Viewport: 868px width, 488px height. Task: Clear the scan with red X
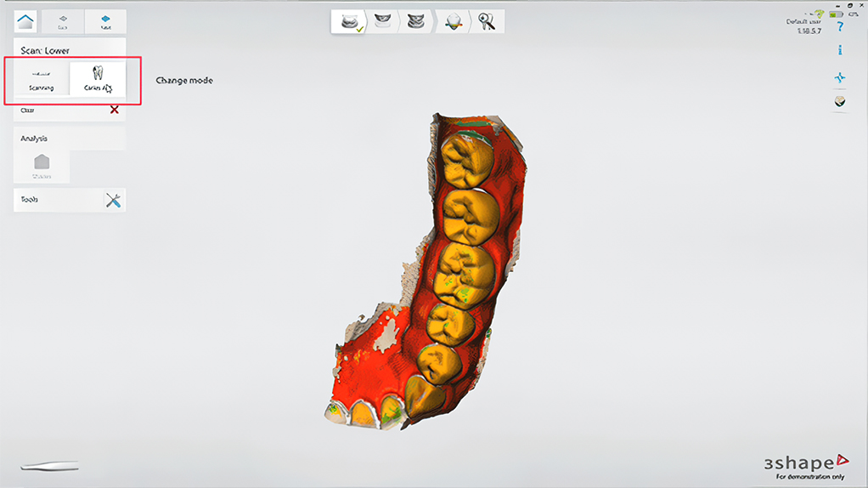click(114, 110)
